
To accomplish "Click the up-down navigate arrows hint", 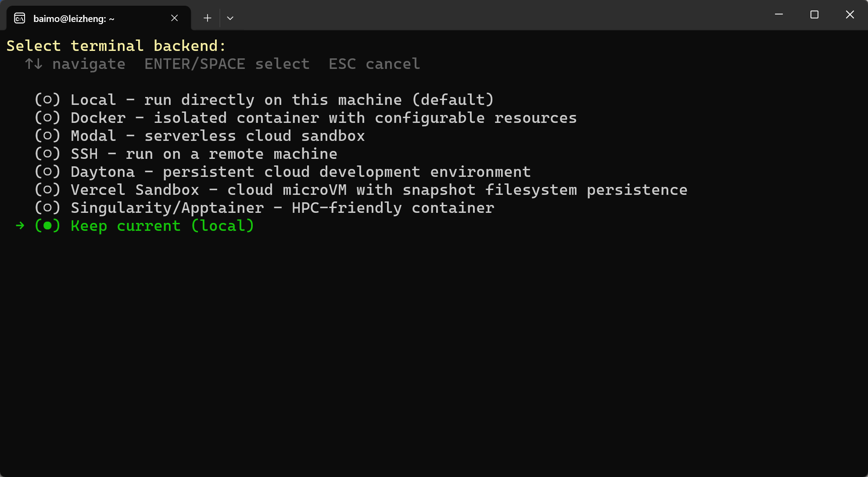I will (33, 64).
